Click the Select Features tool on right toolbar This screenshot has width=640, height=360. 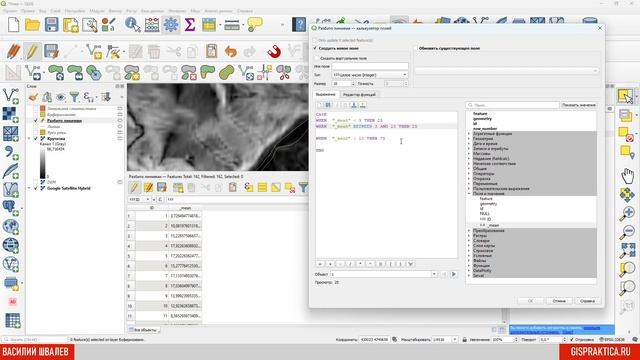625,97
